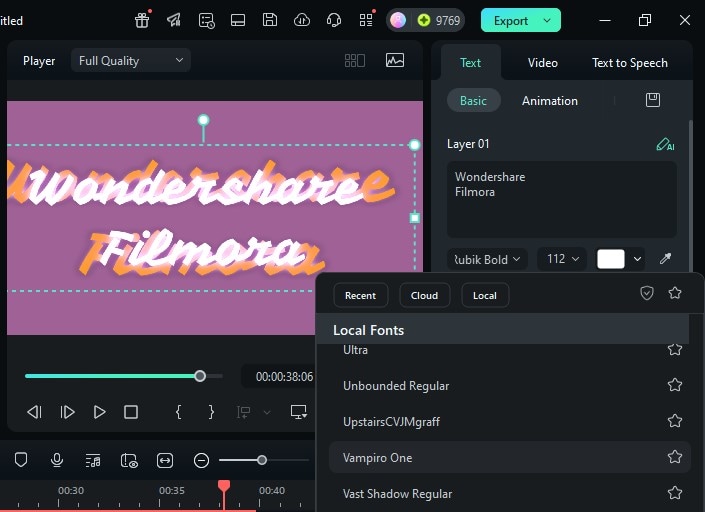This screenshot has width=705, height=512.
Task: Click the AI text pen icon
Action: point(665,144)
